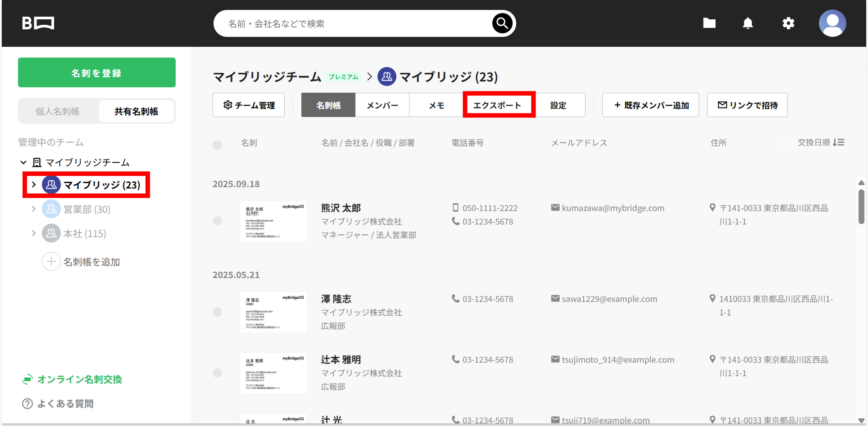Click the リンクで招待 button
This screenshot has width=868, height=427.
click(747, 105)
